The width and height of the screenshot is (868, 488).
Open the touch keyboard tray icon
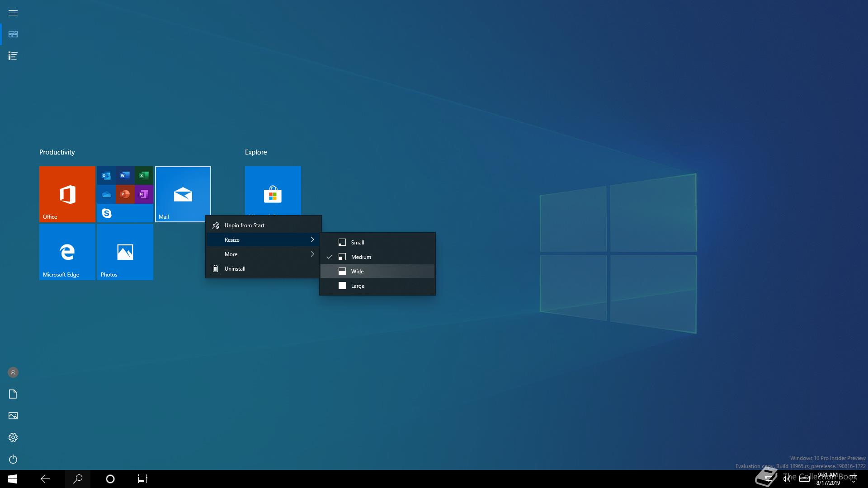coord(805,479)
